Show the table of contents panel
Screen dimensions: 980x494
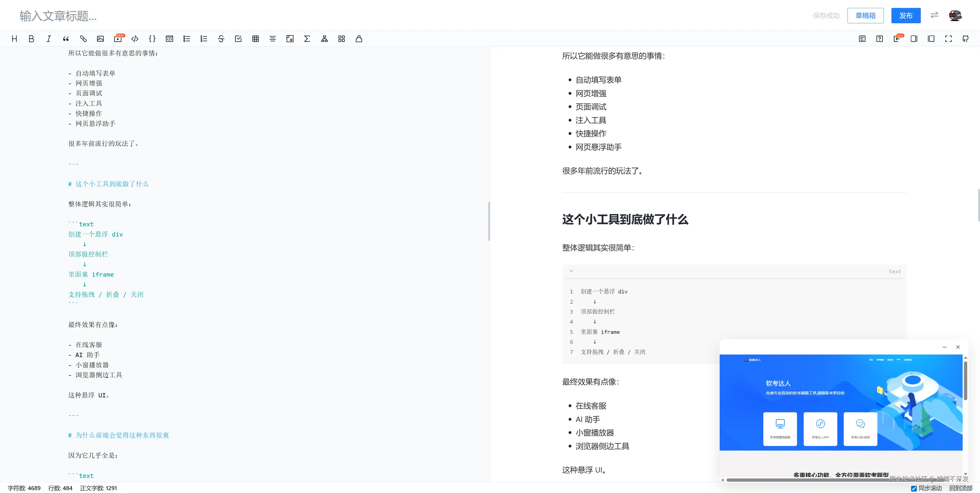coord(862,39)
